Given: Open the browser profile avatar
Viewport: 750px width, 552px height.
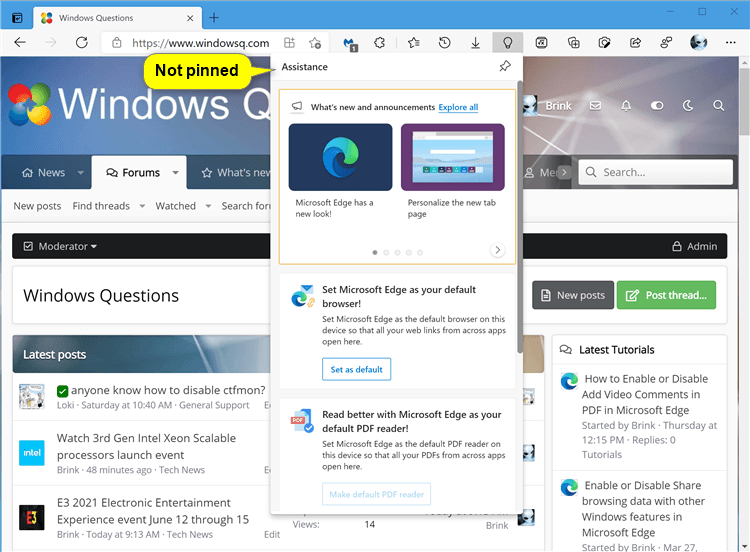Looking at the screenshot, I should point(698,43).
